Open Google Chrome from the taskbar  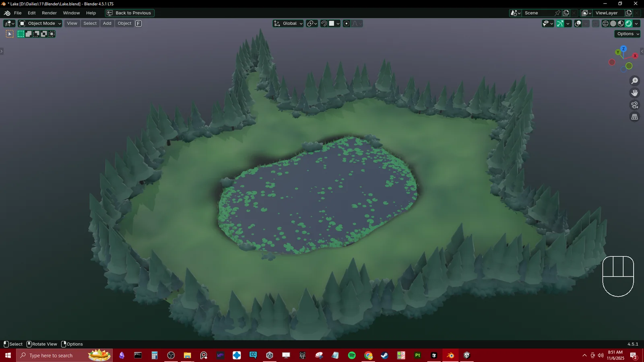tap(368, 355)
